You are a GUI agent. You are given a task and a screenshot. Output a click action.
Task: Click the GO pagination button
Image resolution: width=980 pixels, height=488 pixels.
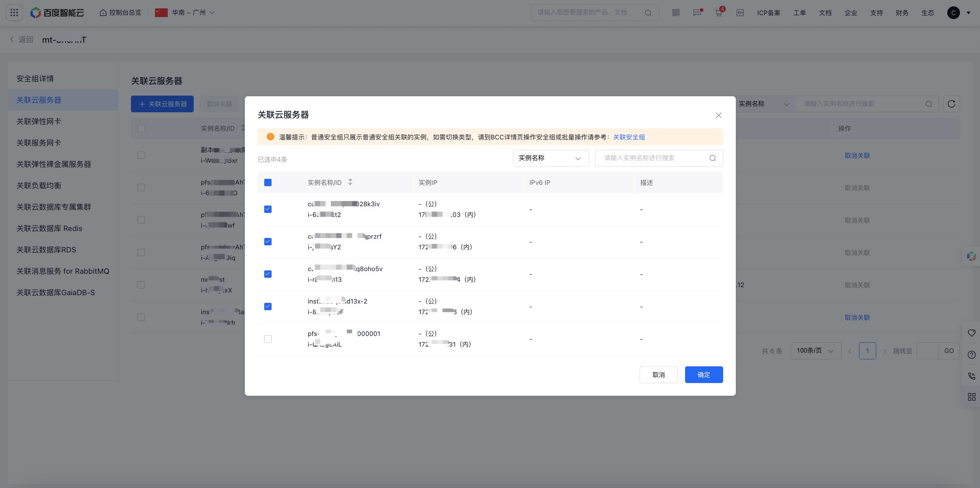tap(949, 351)
